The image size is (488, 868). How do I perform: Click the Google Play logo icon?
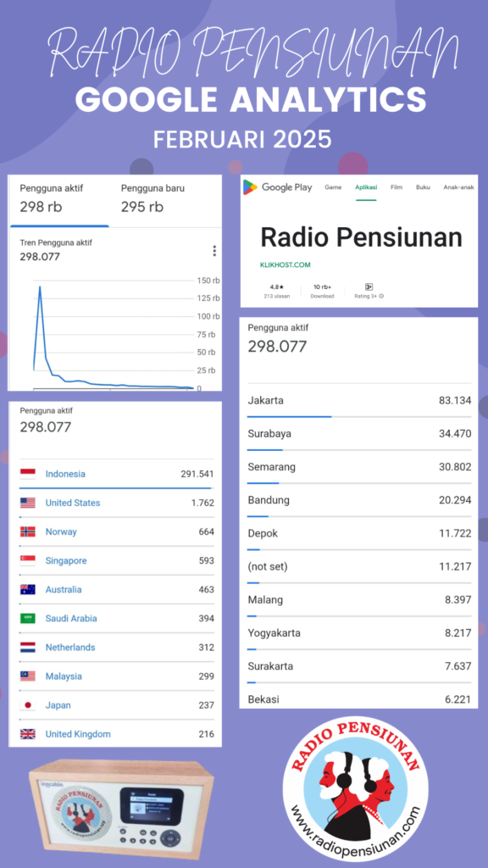tap(250, 187)
